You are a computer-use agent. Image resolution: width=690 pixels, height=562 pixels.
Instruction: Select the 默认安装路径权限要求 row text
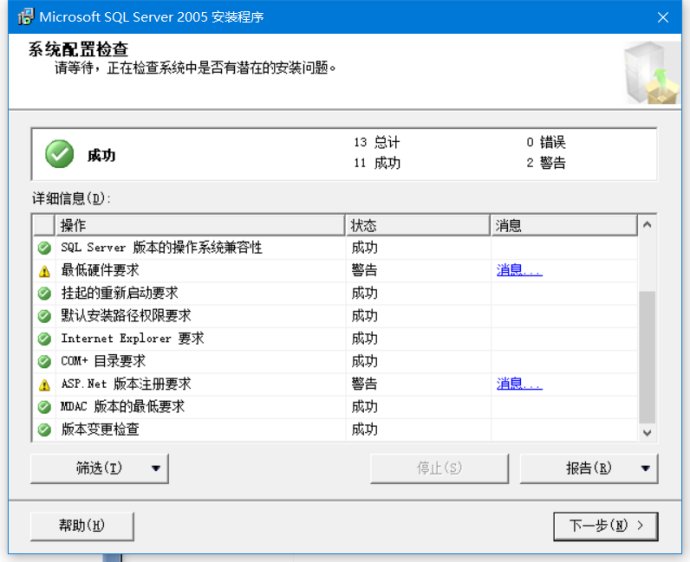pos(126,316)
